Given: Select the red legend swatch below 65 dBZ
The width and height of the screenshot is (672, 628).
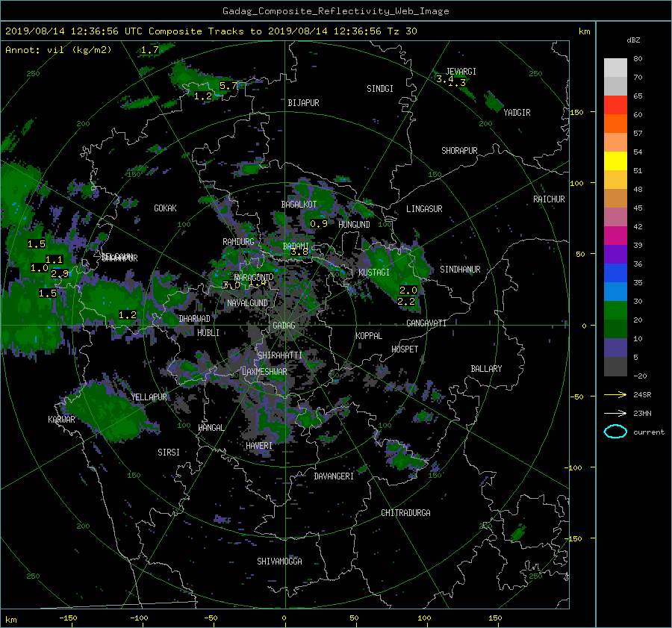Looking at the screenshot, I should [615, 105].
